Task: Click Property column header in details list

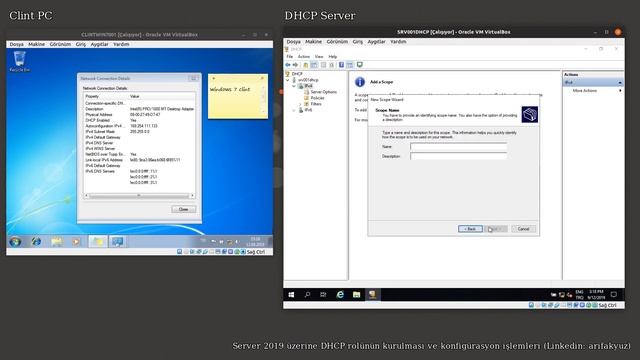Action: [106, 97]
